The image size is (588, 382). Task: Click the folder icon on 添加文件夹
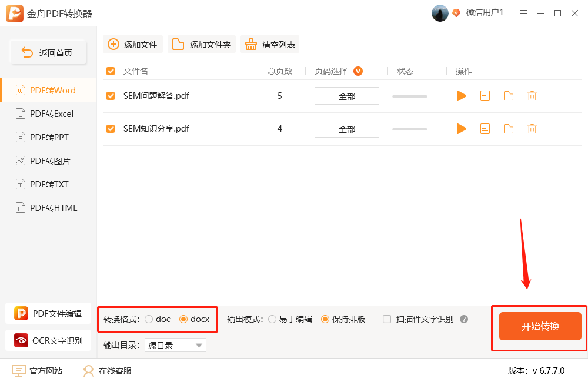(178, 44)
